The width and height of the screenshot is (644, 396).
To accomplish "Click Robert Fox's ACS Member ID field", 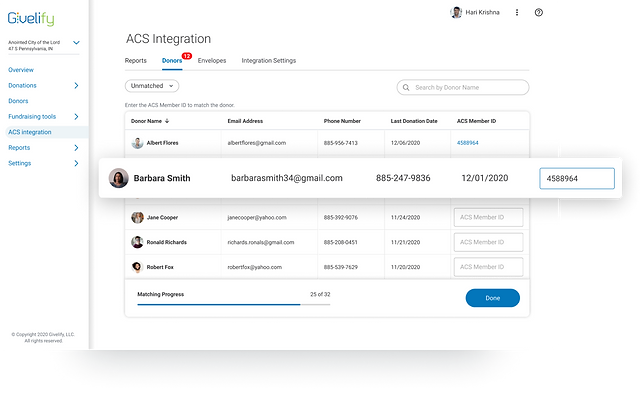I will tap(488, 267).
